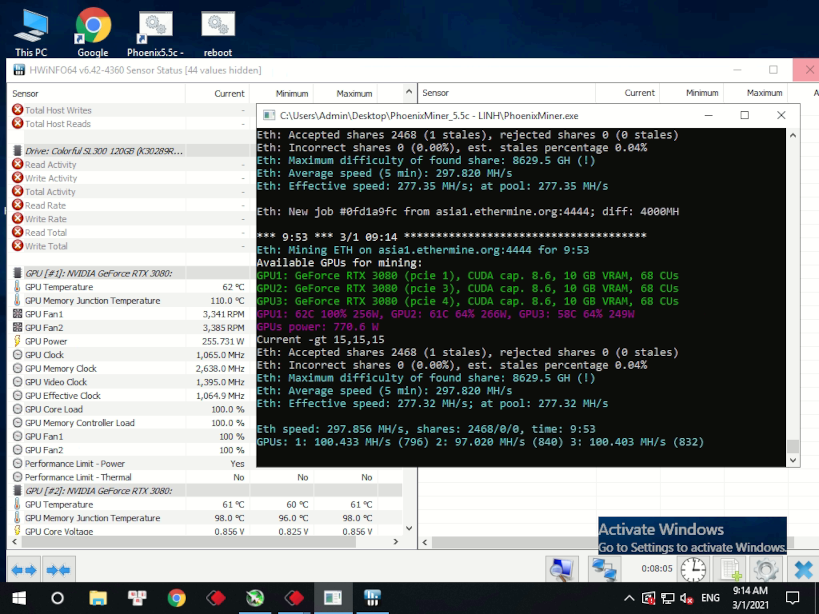Image resolution: width=819 pixels, height=614 pixels.
Task: Click red X icon beside Total Host Writes
Action: (x=17, y=110)
